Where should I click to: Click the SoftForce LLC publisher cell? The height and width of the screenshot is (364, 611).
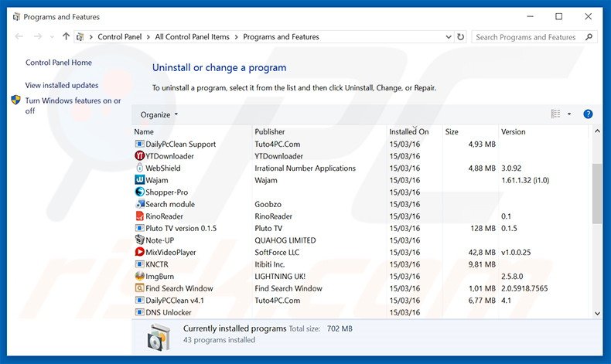277,252
